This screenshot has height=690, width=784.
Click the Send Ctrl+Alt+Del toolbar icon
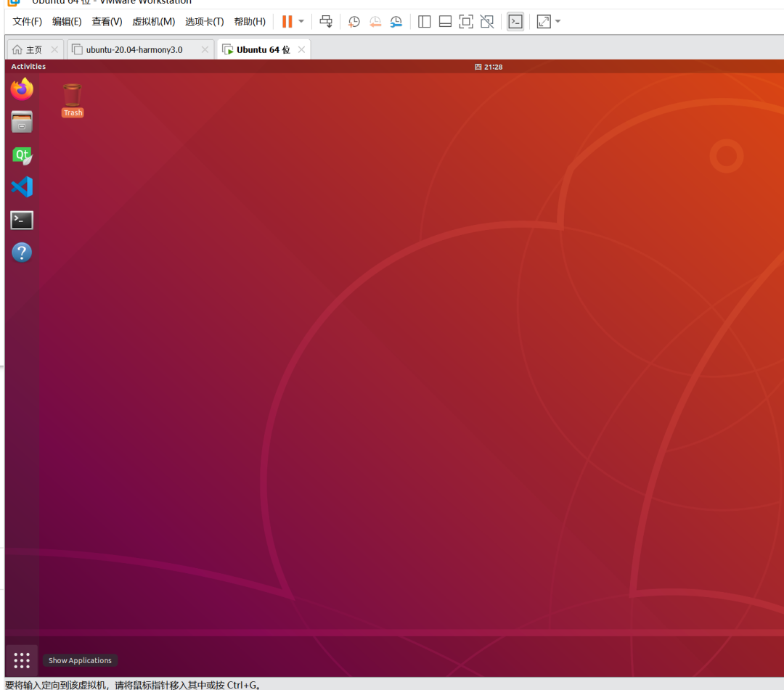point(326,22)
